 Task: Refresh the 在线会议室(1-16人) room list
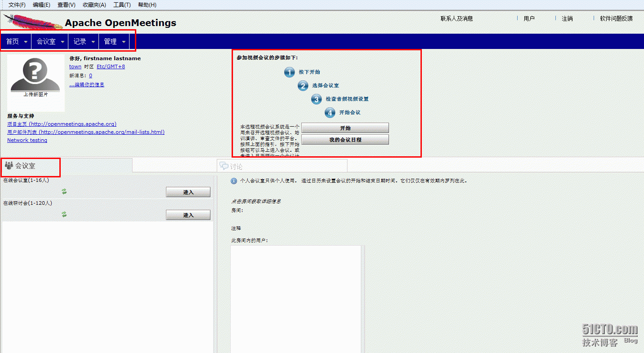[x=64, y=192]
